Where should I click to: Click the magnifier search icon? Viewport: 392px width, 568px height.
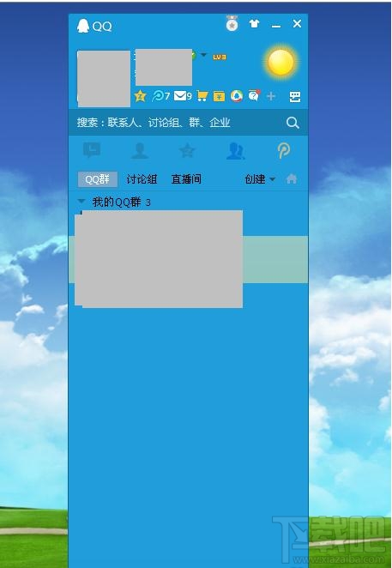coord(292,123)
